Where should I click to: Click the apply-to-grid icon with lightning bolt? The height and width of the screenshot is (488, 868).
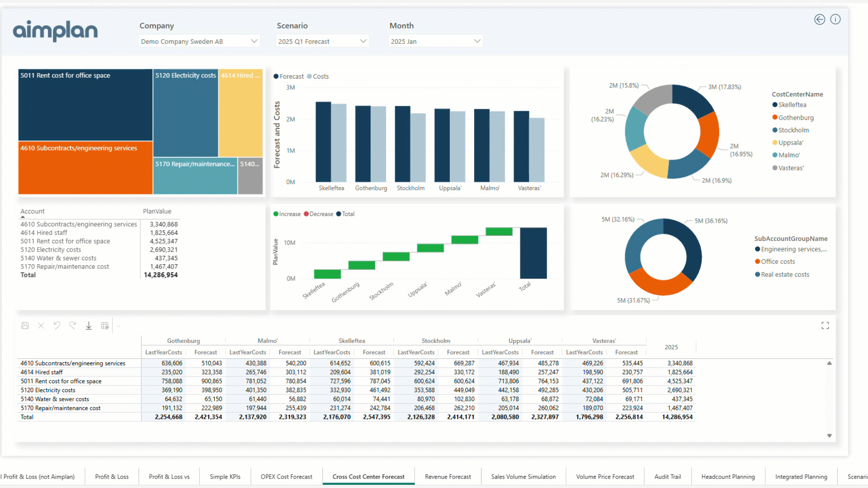(104, 325)
